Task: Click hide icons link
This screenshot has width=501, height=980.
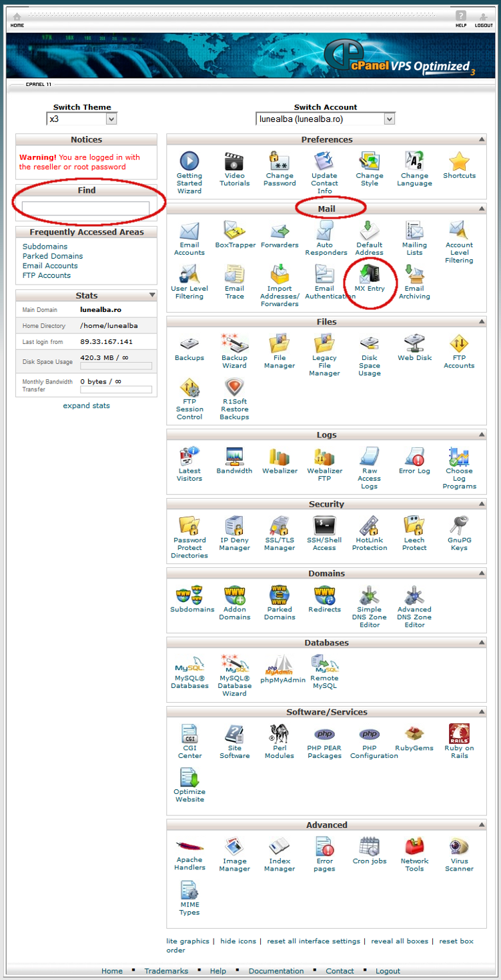Action: pos(238,941)
